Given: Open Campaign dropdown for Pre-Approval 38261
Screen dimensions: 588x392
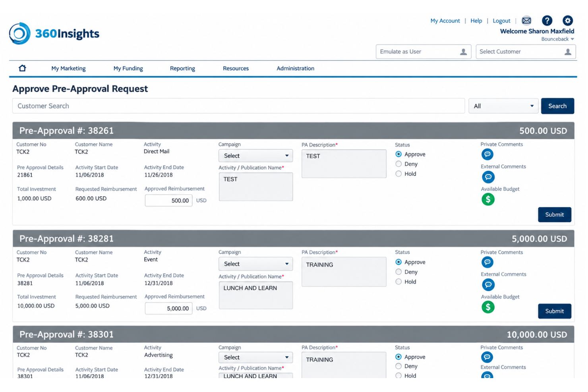Looking at the screenshot, I should (x=255, y=156).
